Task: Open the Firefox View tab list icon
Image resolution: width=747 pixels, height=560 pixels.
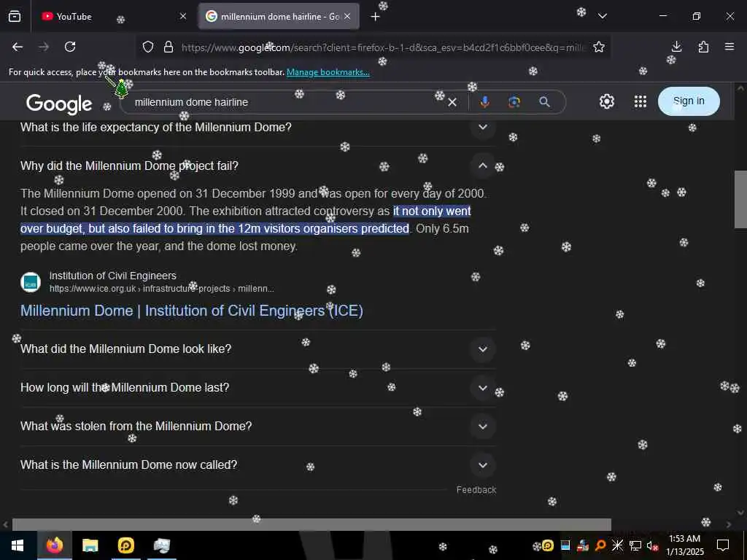Action: 15,17
